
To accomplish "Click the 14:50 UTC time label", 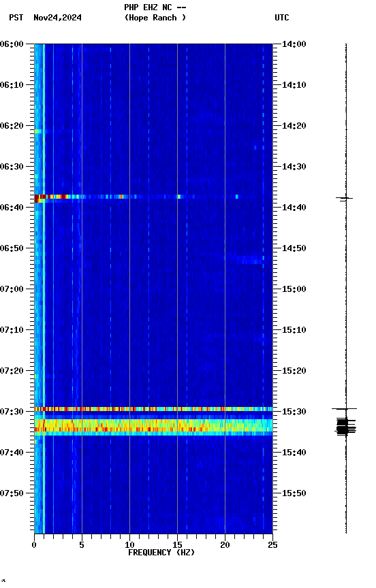I will coord(294,248).
